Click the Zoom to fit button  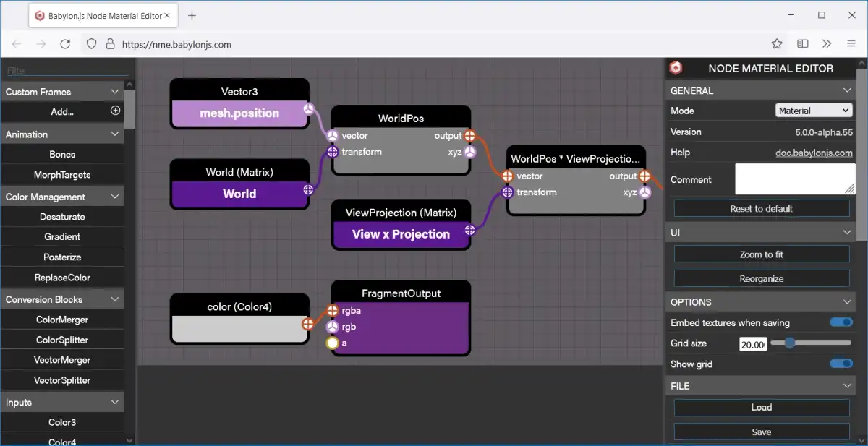point(762,254)
